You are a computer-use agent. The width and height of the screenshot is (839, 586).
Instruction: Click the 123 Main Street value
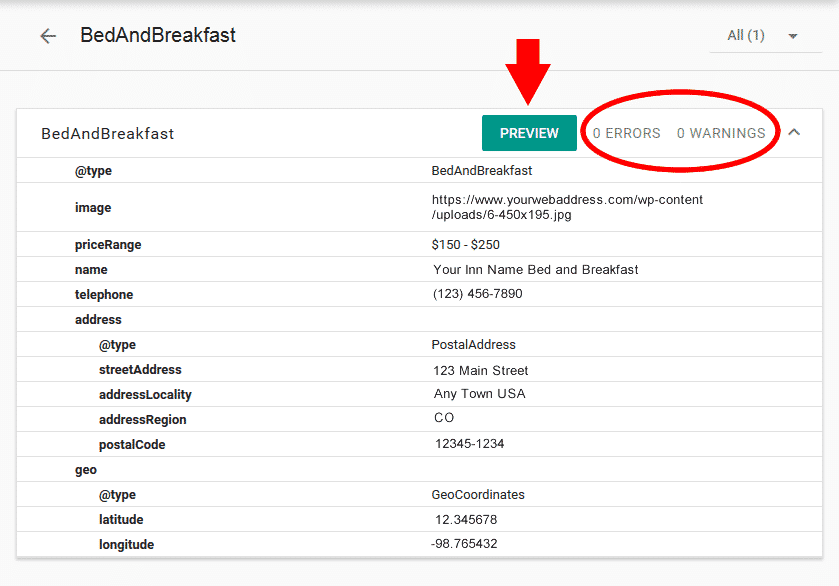point(480,370)
